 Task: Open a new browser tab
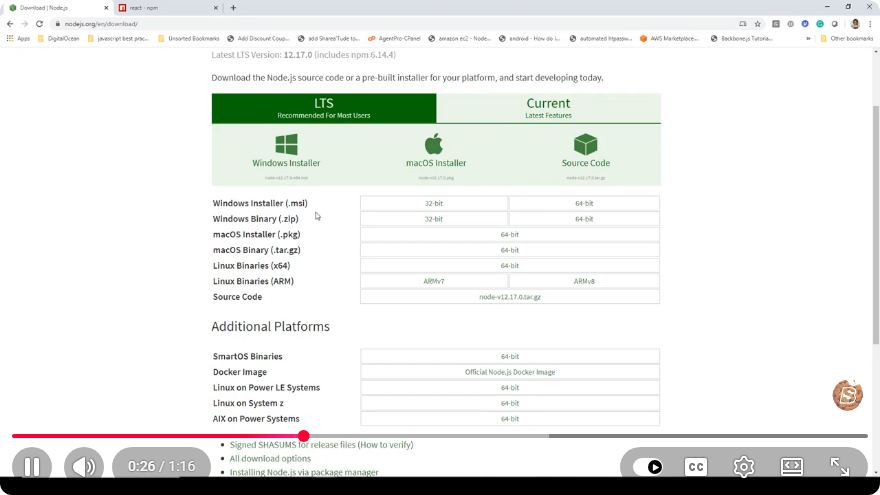[x=233, y=8]
